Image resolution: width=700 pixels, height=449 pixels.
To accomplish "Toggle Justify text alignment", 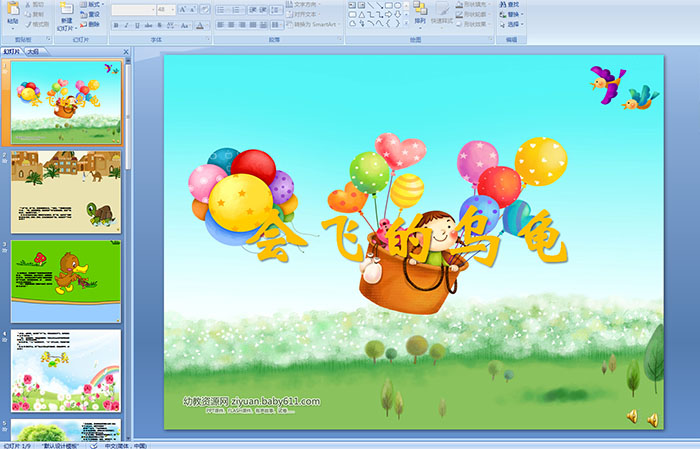I will coord(253,25).
